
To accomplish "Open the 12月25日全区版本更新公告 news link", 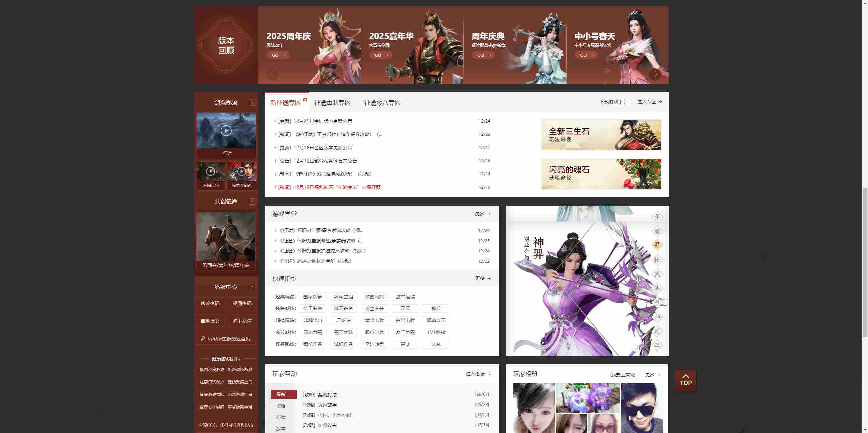I will [x=322, y=121].
